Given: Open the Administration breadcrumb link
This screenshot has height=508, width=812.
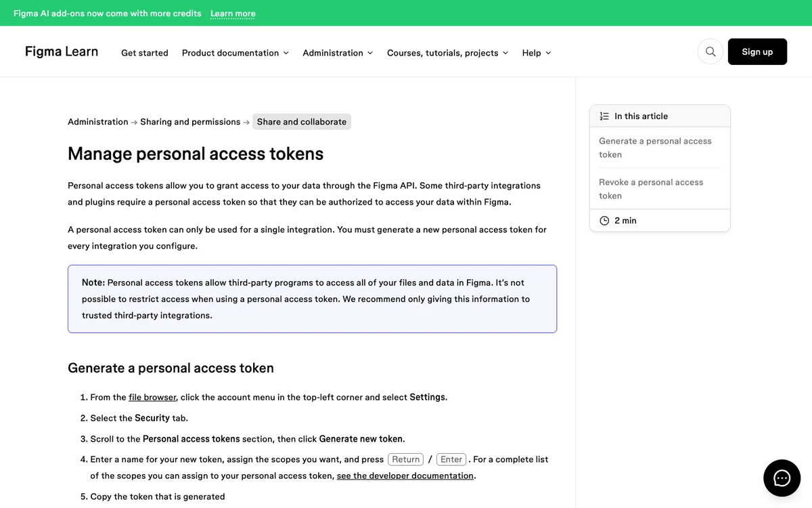Looking at the screenshot, I should coord(98,122).
